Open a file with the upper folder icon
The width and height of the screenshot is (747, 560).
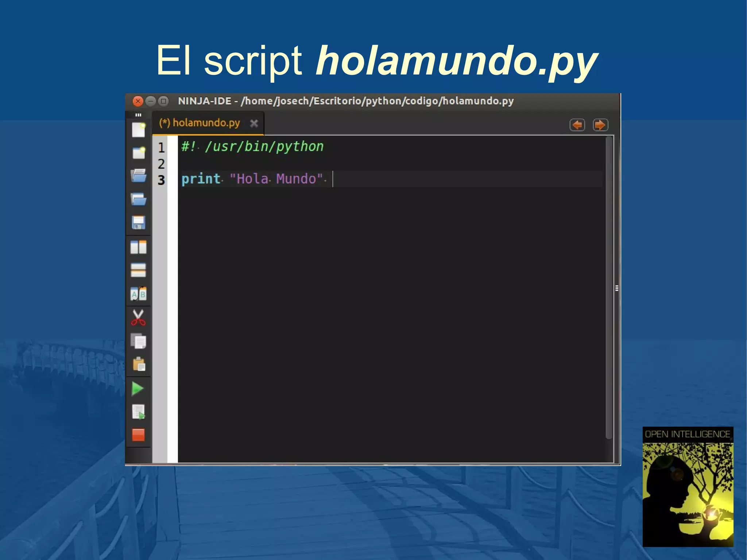coord(139,175)
